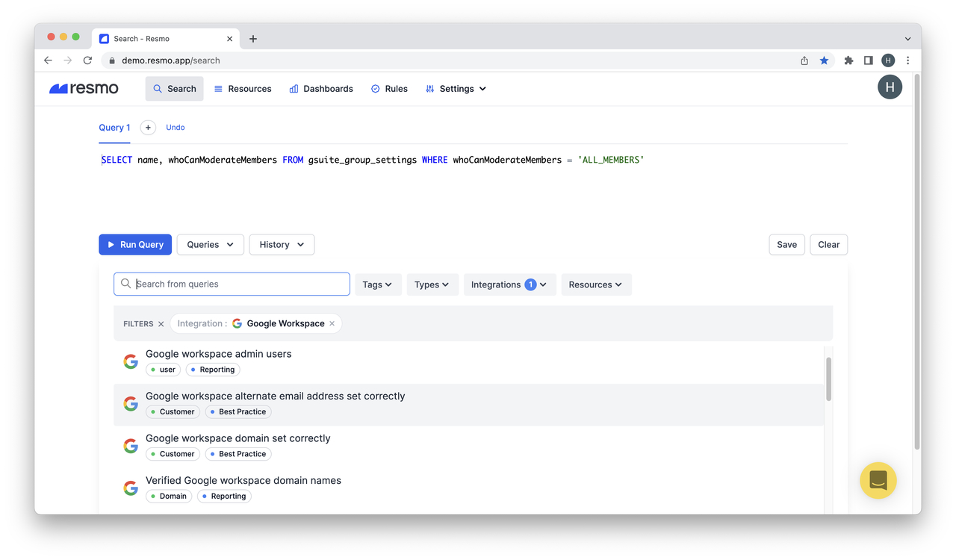The height and width of the screenshot is (560, 956).
Task: Click the Undo link
Action: (x=176, y=128)
